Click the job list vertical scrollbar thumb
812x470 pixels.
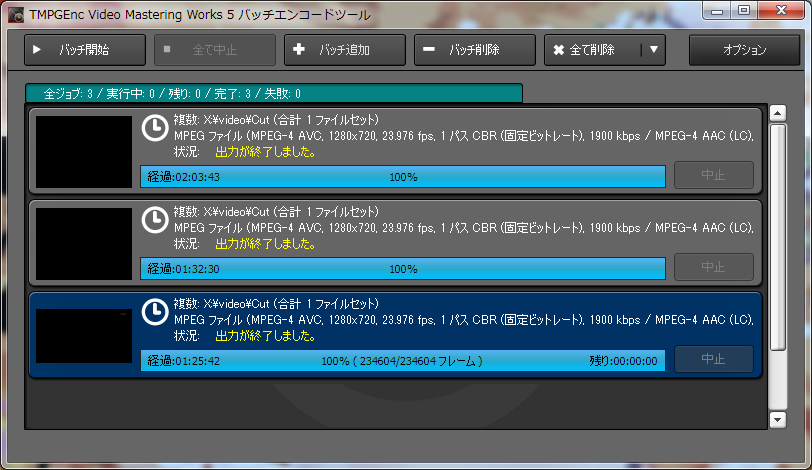[x=778, y=237]
